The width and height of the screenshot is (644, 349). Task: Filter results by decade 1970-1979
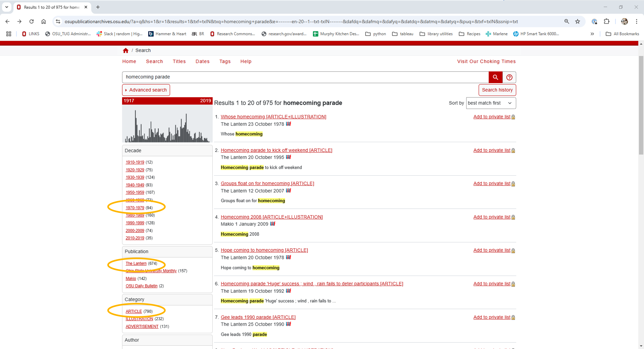[x=135, y=207]
